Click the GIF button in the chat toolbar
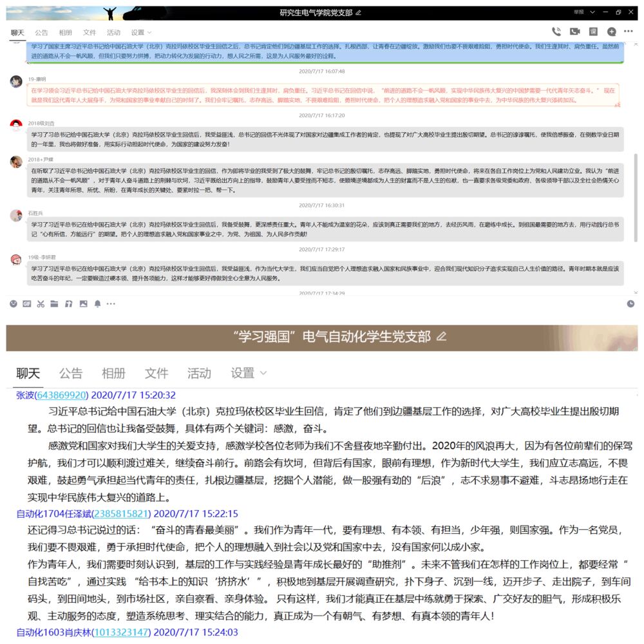The image size is (644, 644). pos(27,303)
